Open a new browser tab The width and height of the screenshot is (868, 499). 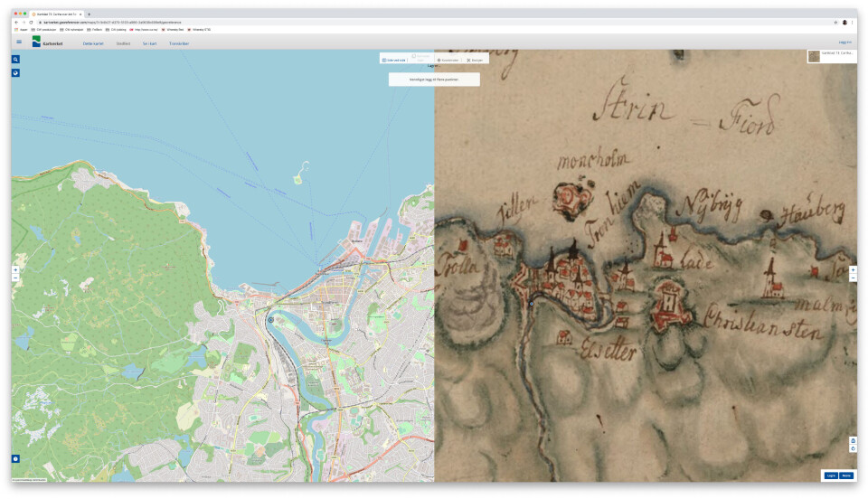90,14
